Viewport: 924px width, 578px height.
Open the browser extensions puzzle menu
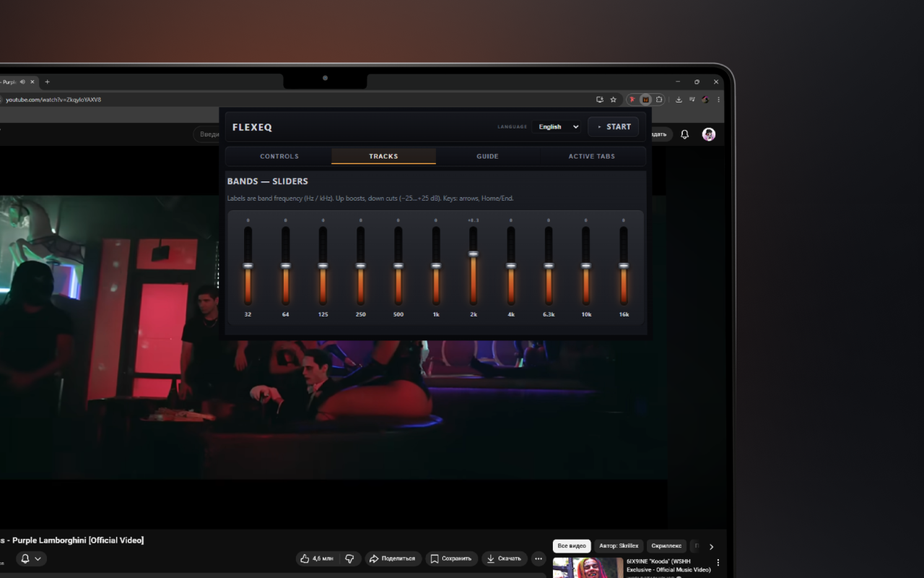pos(659,100)
